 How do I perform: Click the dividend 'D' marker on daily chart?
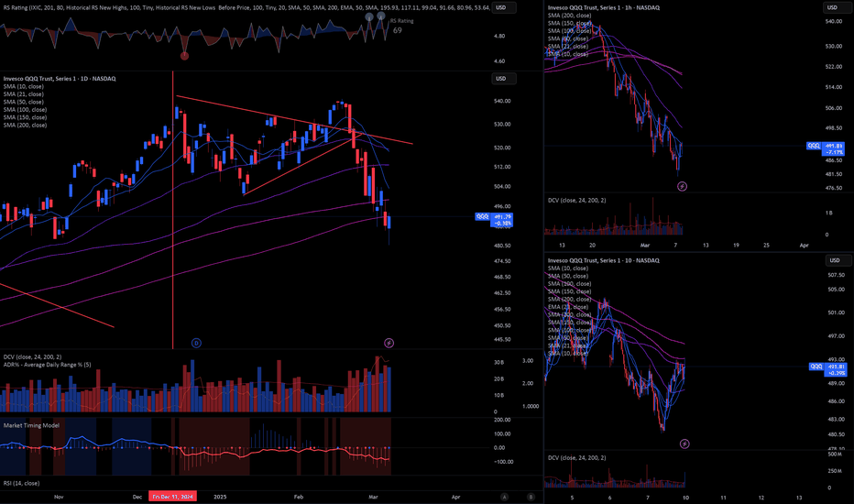point(196,343)
